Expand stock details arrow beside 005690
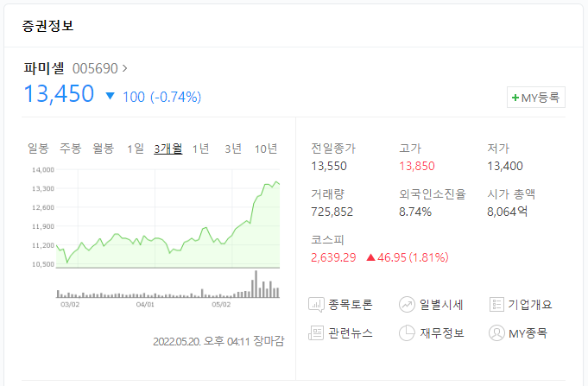 point(125,67)
